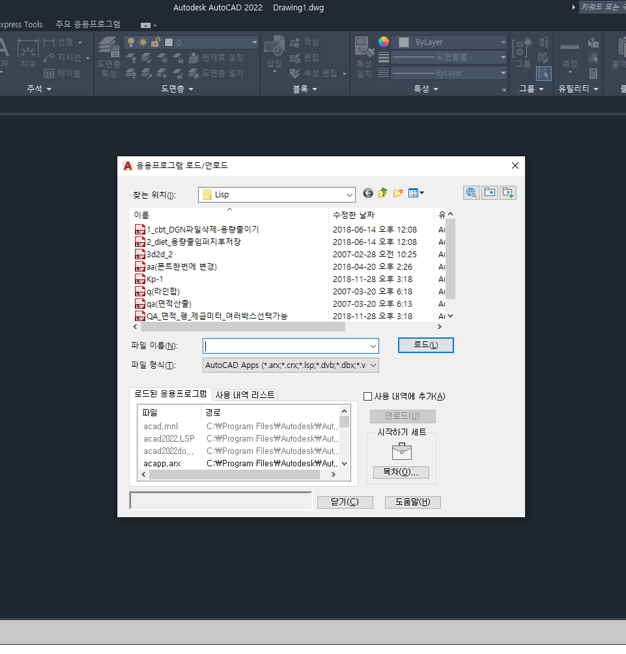Open the Featured Apps ribbon tab

[88, 25]
